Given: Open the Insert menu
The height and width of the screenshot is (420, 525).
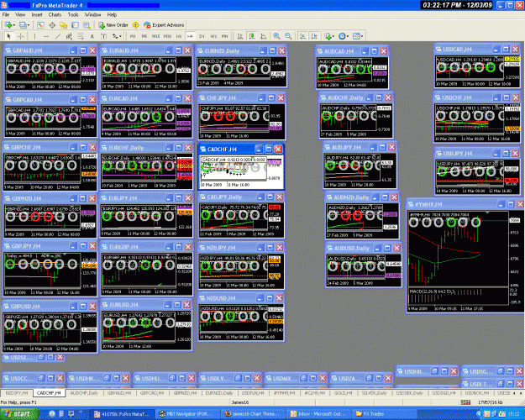Looking at the screenshot, I should [x=37, y=15].
